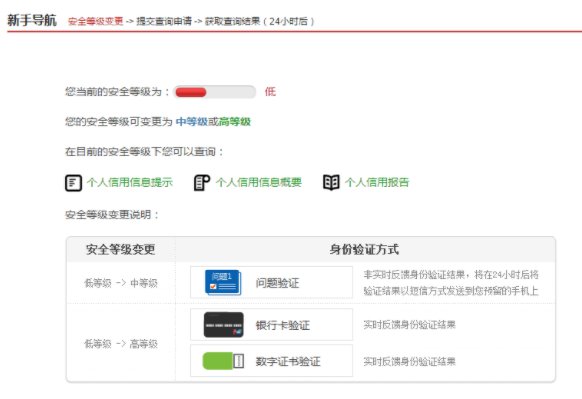Screen dimensions: 582x399
Task: Click the 低等级 -> 高等级 row label
Action: click(x=121, y=344)
